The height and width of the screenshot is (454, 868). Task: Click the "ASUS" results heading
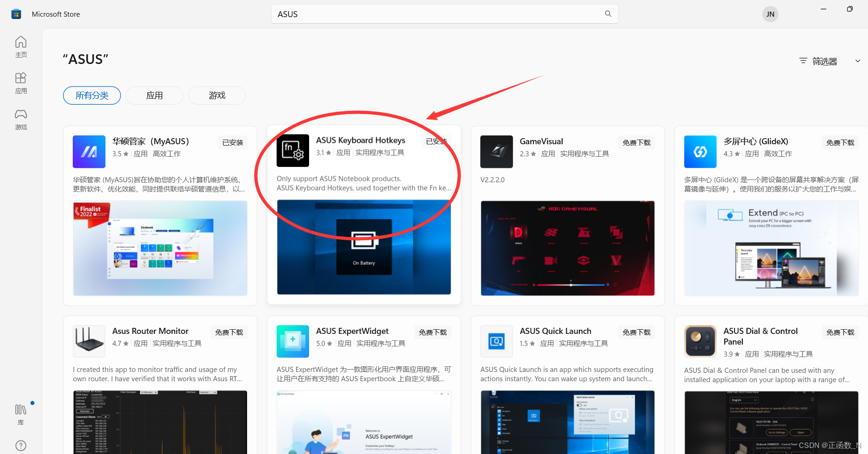tap(86, 59)
